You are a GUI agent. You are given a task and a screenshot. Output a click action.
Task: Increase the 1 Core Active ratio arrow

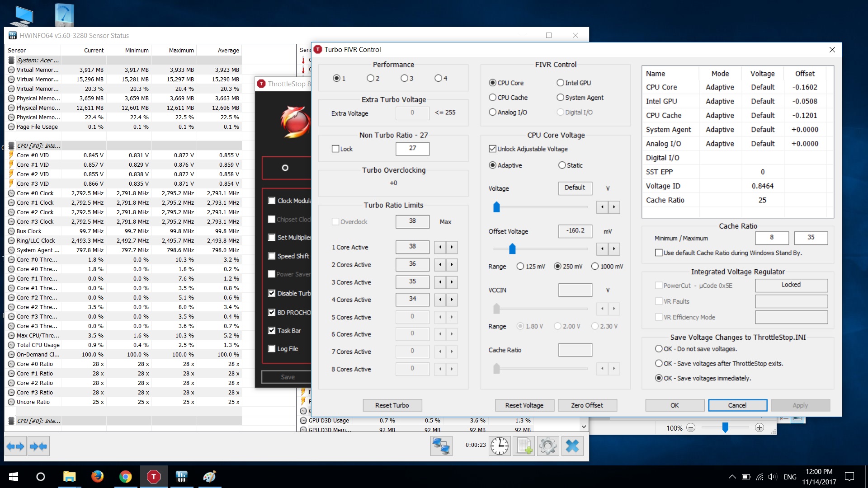452,247
